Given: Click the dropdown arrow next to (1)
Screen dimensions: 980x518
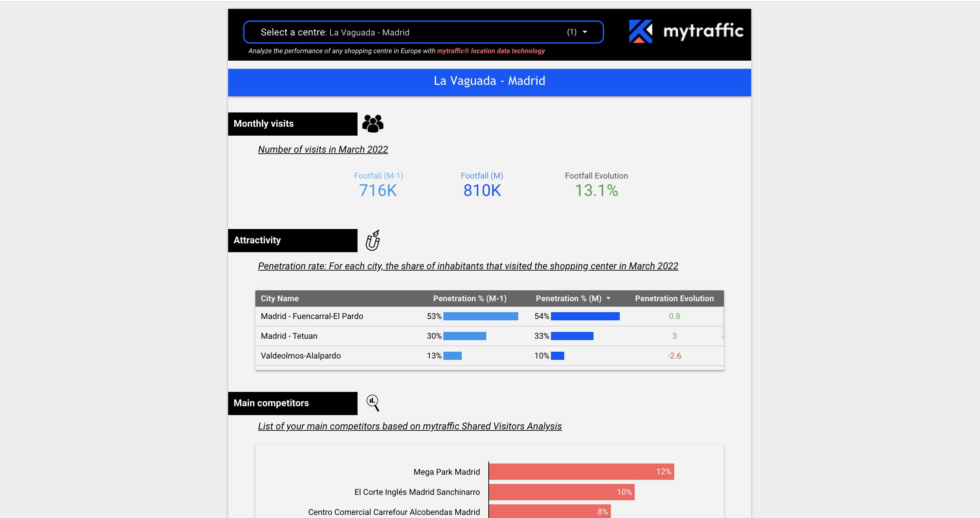Looking at the screenshot, I should point(585,32).
